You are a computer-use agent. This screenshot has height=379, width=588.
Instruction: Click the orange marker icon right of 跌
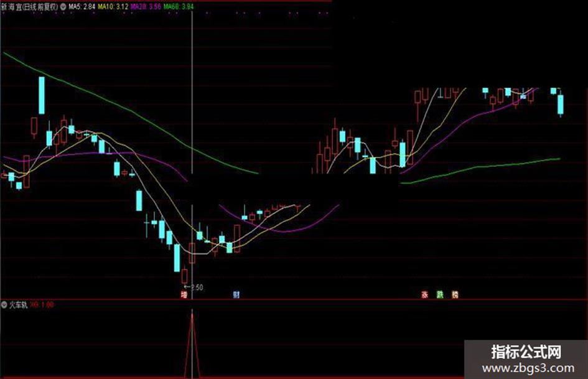(455, 294)
